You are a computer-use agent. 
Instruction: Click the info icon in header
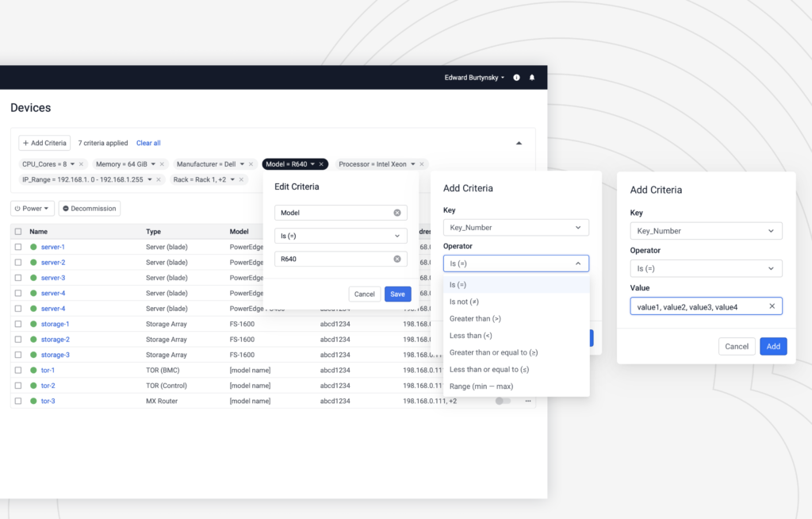[x=516, y=78]
